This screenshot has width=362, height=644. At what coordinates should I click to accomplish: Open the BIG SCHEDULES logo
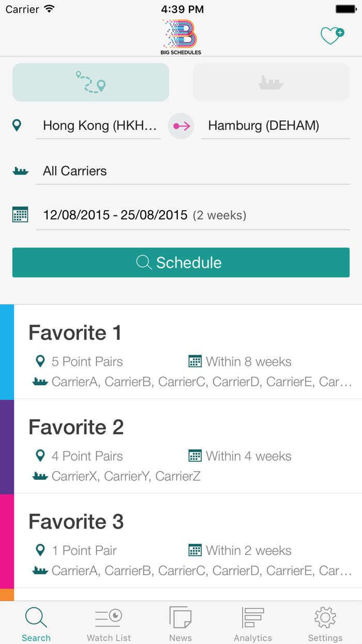(x=180, y=34)
